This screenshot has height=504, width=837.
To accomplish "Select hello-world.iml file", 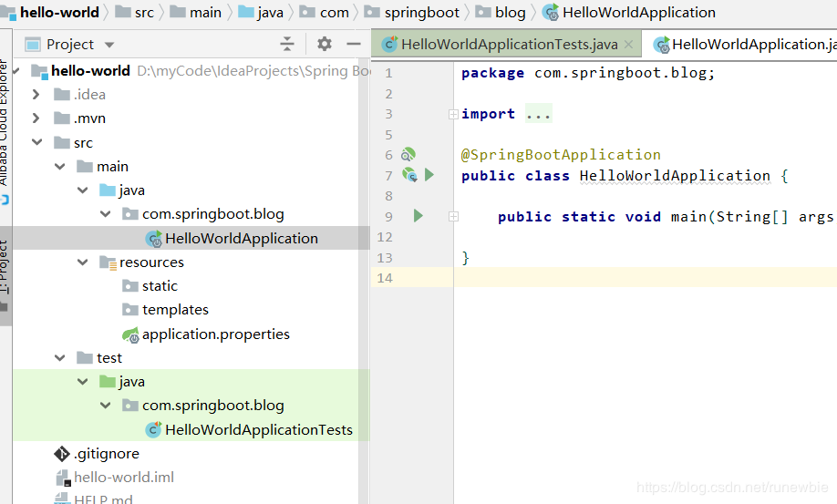I will click(x=124, y=478).
